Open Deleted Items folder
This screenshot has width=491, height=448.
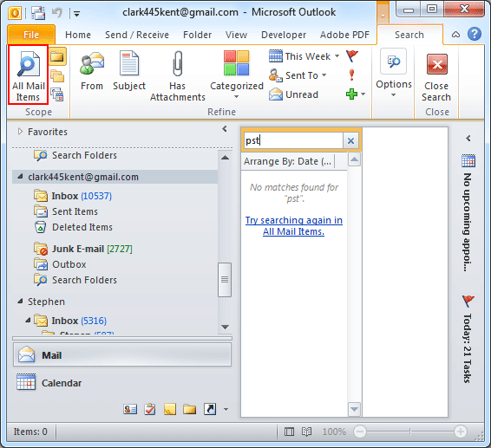(x=73, y=227)
